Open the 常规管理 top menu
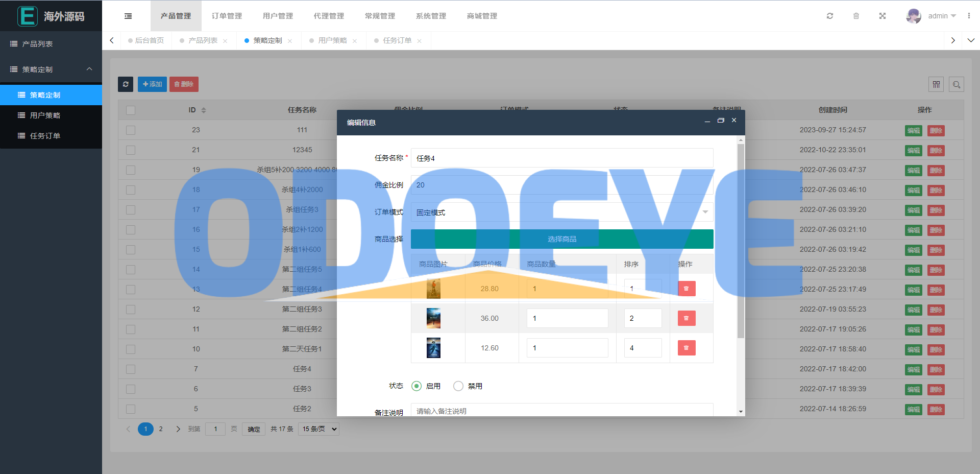 (x=380, y=16)
